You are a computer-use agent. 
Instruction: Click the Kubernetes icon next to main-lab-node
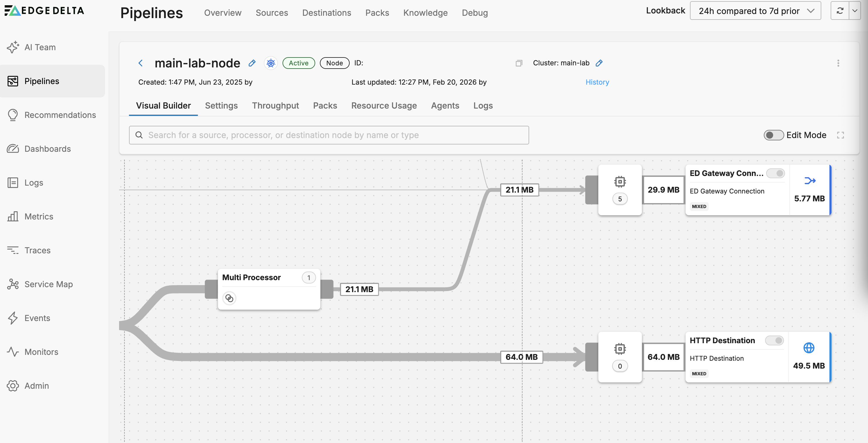(x=271, y=63)
